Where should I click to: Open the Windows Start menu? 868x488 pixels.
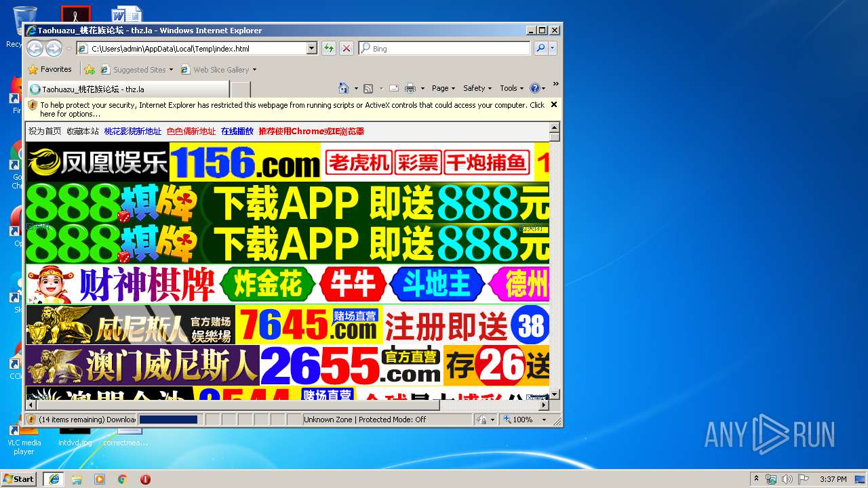click(18, 479)
